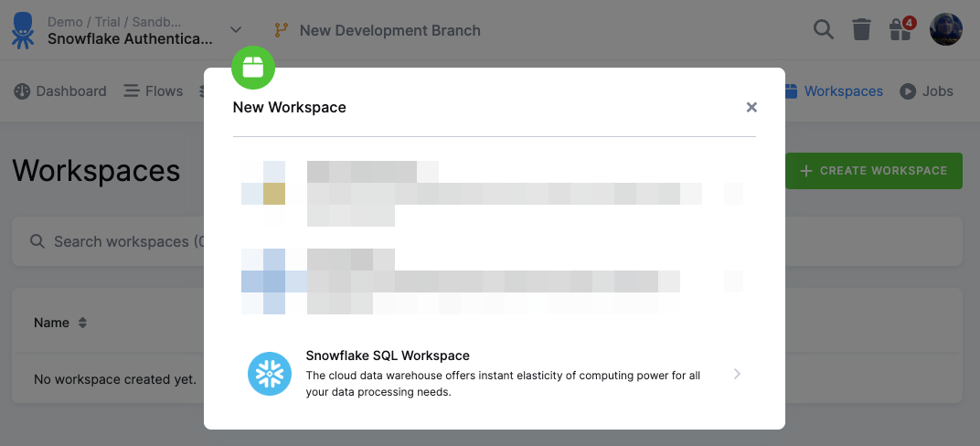Click the Create Workspace button
This screenshot has width=980, height=446.
pos(874,171)
